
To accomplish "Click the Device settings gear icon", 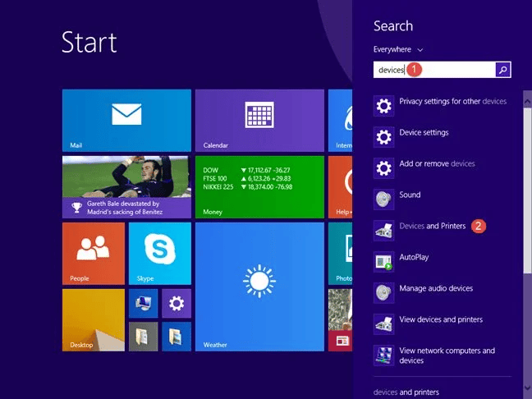I will (x=383, y=137).
